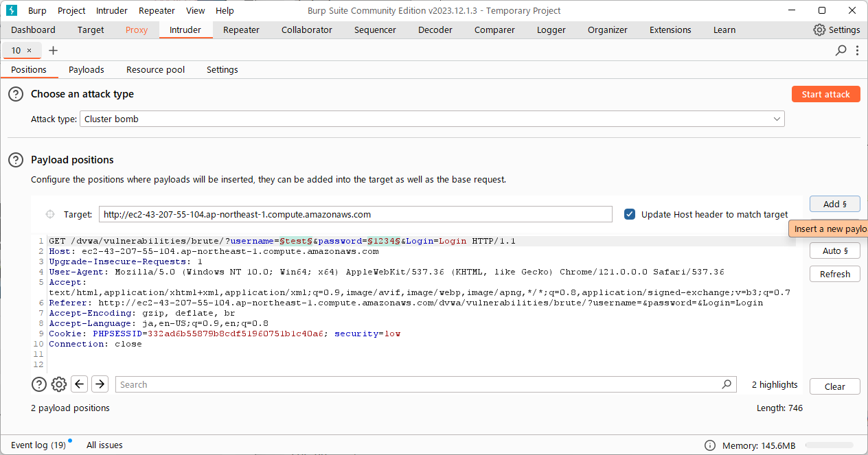This screenshot has width=868, height=455.
Task: Open the Resource pool sub-tab
Action: [156, 70]
